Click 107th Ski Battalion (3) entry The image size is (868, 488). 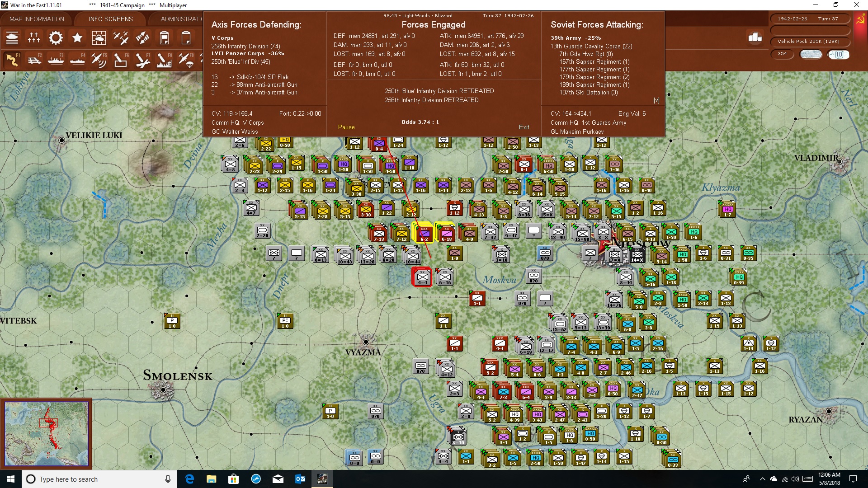point(589,92)
